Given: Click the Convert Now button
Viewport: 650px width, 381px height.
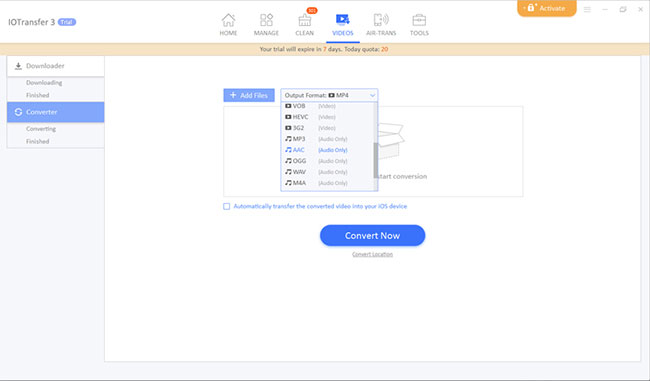Looking at the screenshot, I should point(372,235).
